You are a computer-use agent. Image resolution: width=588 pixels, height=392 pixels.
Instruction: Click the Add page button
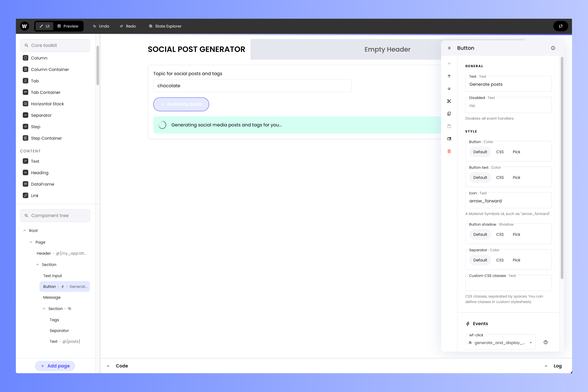[x=55, y=366]
